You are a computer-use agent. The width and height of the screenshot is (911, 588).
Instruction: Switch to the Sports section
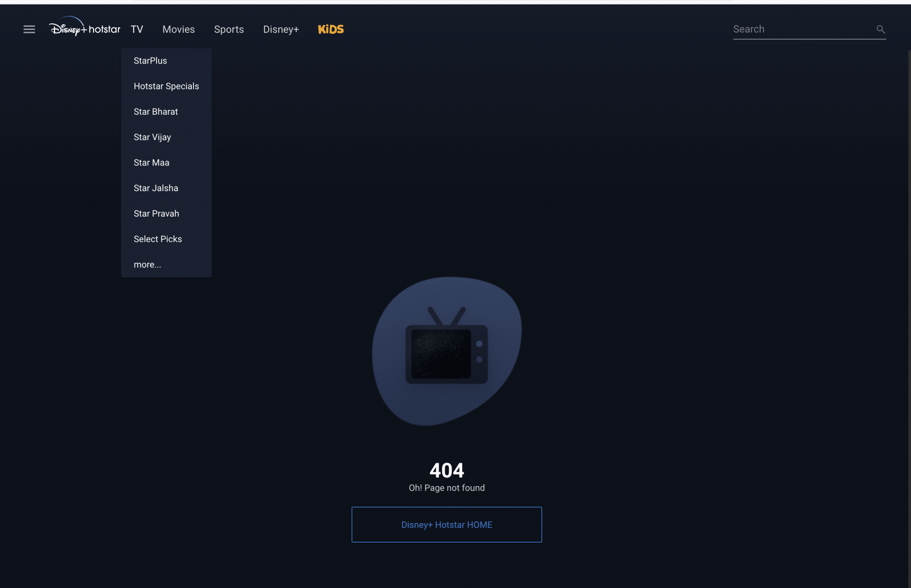pyautogui.click(x=229, y=29)
